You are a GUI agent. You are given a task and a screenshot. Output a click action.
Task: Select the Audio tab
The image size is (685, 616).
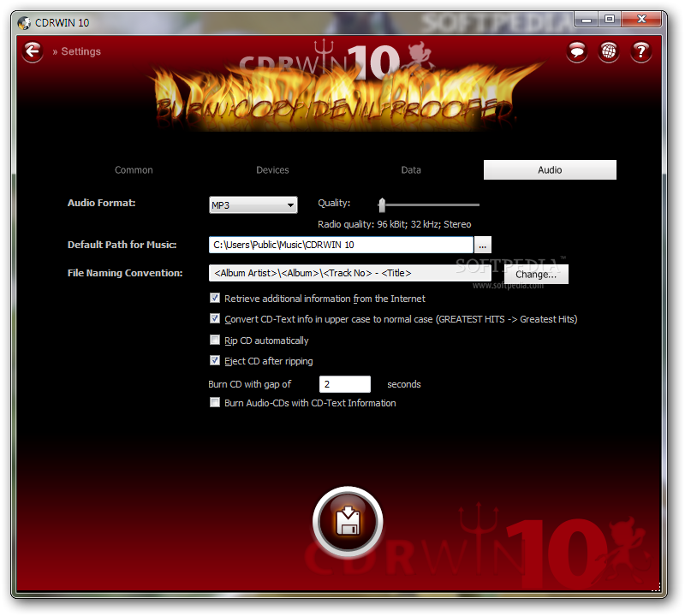point(550,169)
